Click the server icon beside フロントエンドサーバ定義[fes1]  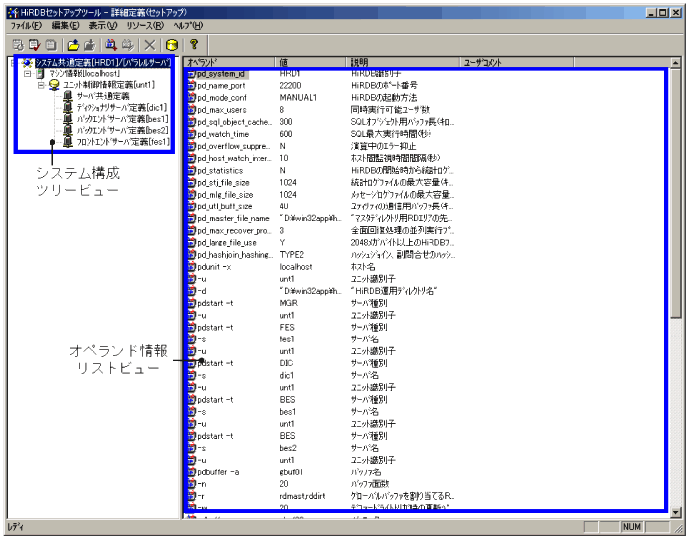pos(68,142)
